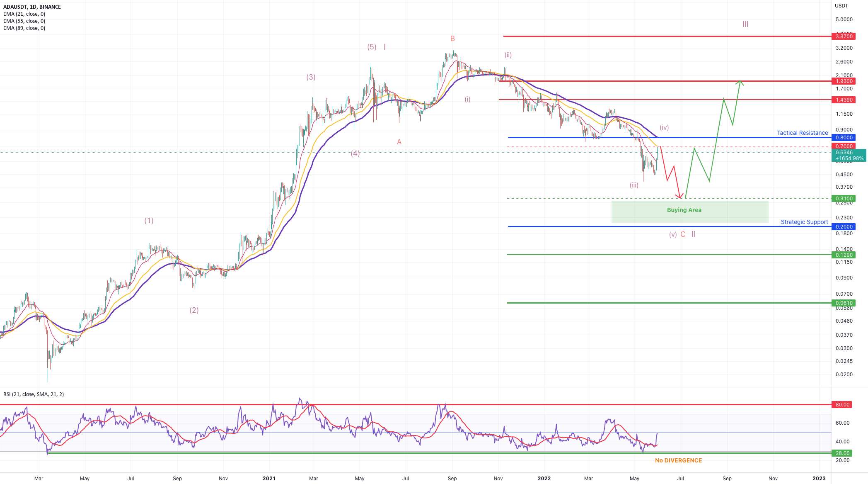
Task: Click the 2023 year marker on time axis
Action: [819, 478]
